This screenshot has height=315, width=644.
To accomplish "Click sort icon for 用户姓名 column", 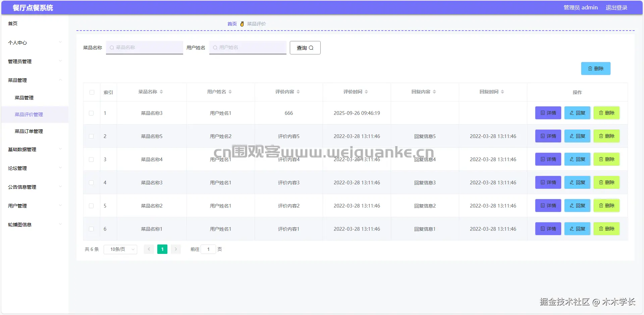I will pyautogui.click(x=230, y=92).
